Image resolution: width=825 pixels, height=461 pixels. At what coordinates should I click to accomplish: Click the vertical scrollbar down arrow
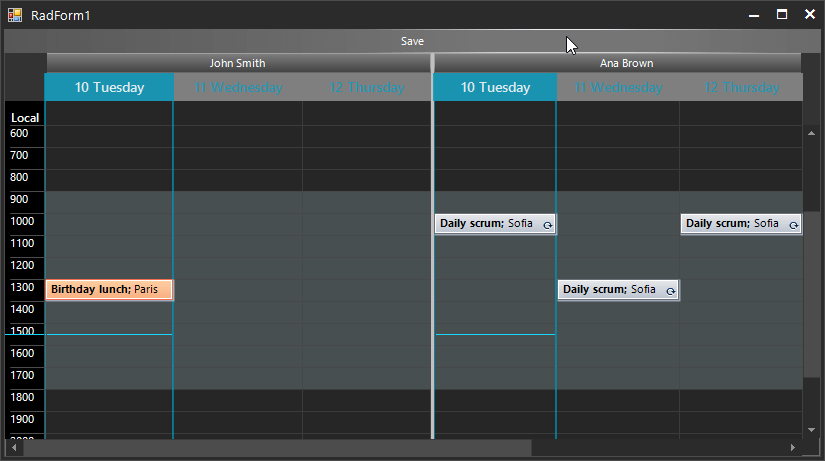[x=811, y=430]
